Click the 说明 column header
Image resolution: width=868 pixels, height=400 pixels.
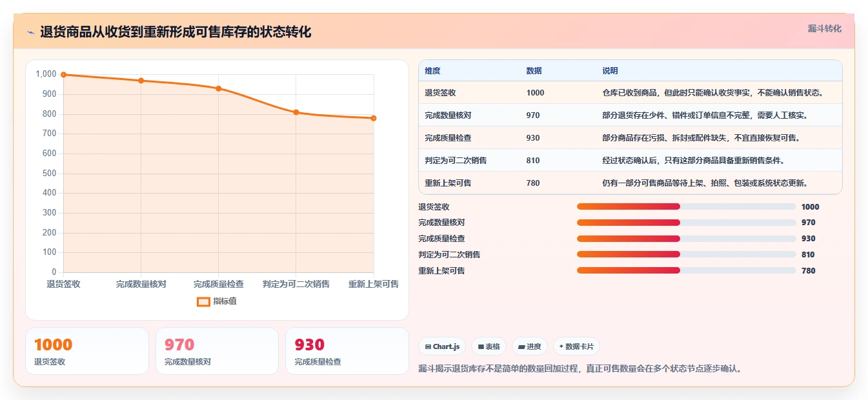tap(610, 71)
